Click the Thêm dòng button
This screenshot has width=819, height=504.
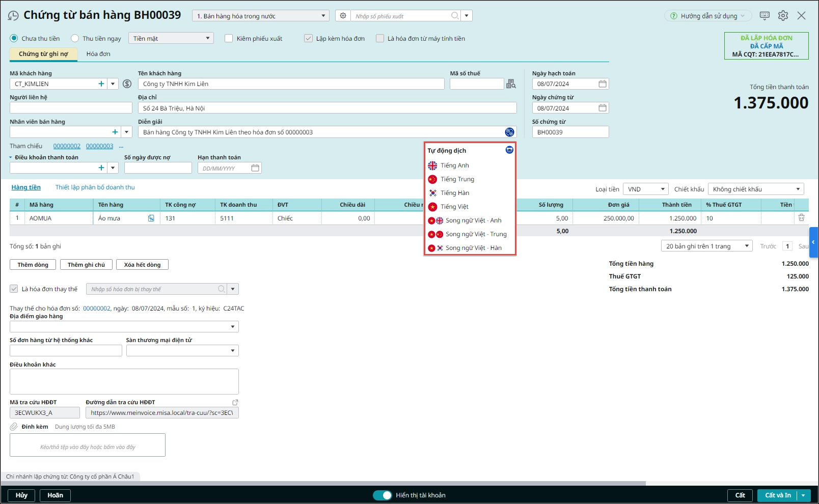(x=33, y=265)
